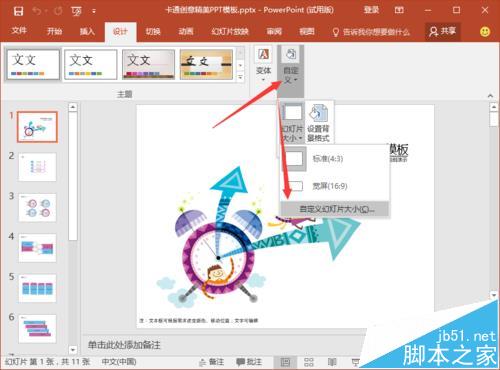Expand the themes gallery More arrow
Viewport: 500px width, 370px height.
240,77
